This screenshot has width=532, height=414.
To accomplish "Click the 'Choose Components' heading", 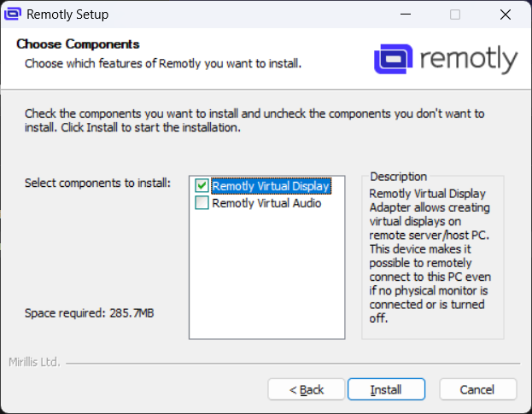I will [x=78, y=44].
